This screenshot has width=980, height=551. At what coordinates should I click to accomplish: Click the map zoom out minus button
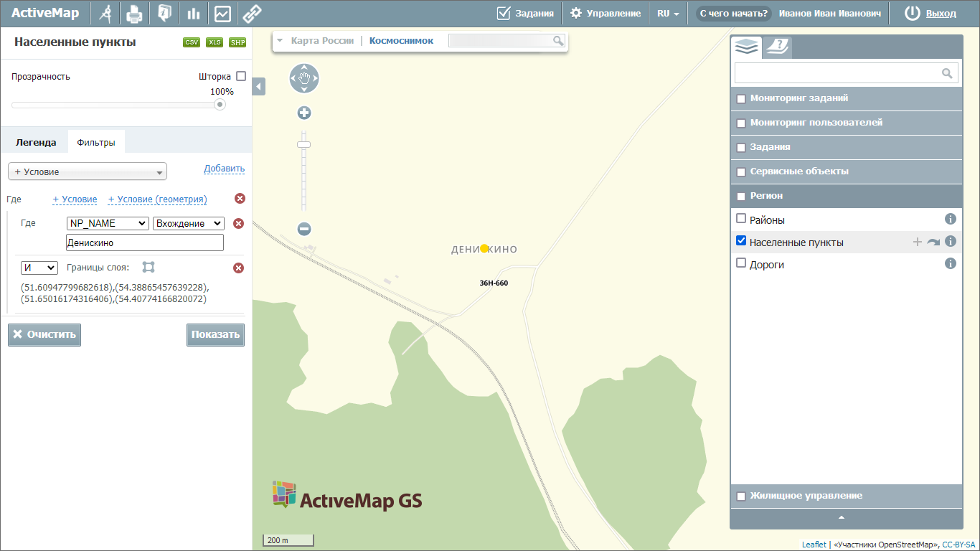click(x=304, y=229)
